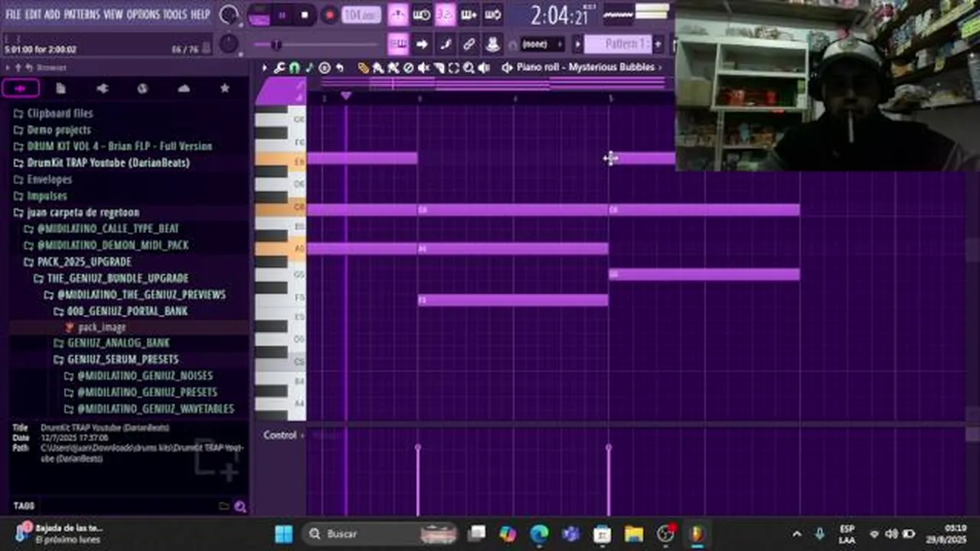
Task: Toggle Pattern/Song mode button
Action: 259,15
